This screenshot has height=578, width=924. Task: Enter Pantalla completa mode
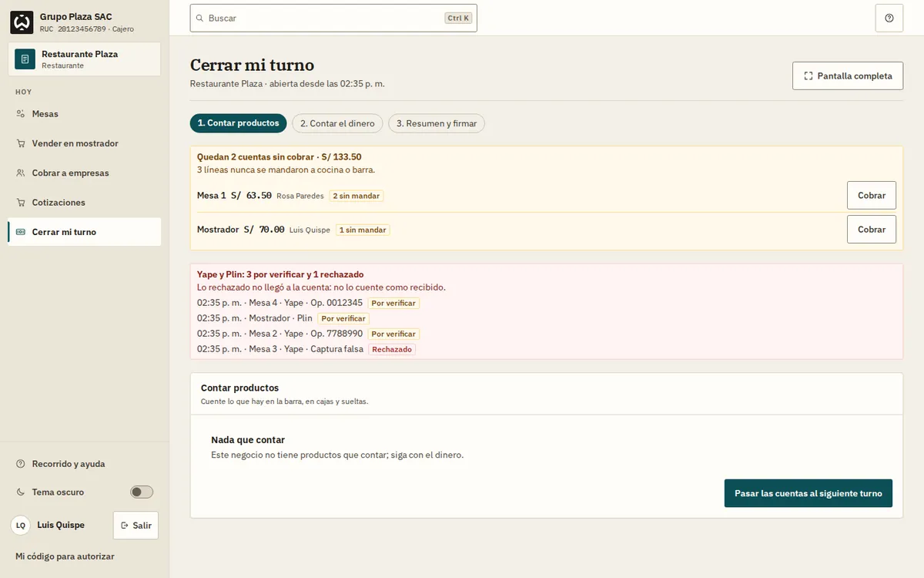click(848, 76)
